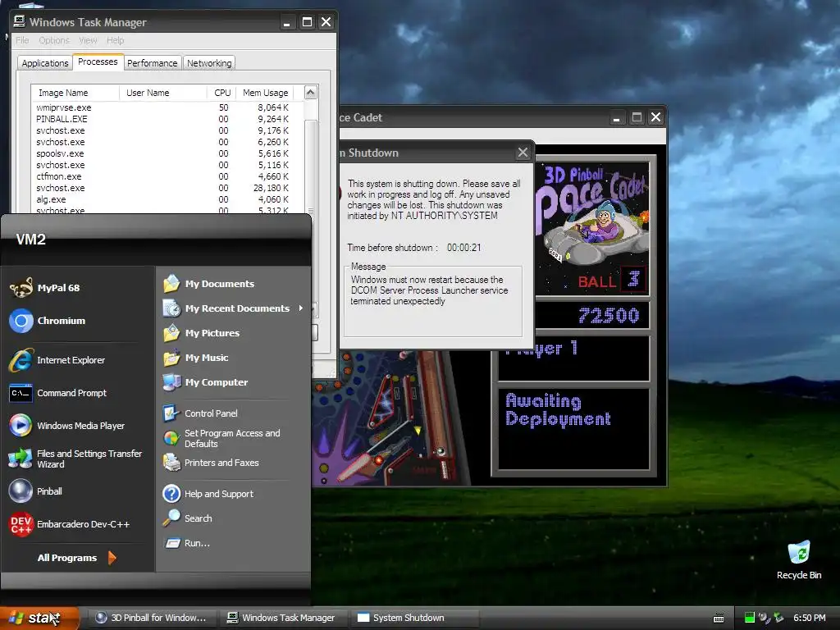Screen dimensions: 840x630
Task: Open the Networking tab
Action: (x=209, y=62)
